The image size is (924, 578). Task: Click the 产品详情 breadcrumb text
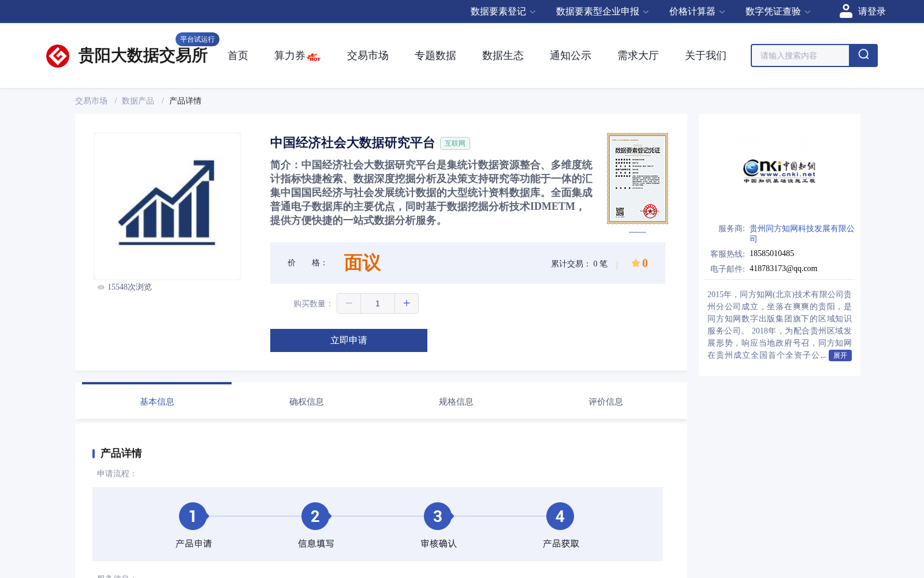[185, 101]
